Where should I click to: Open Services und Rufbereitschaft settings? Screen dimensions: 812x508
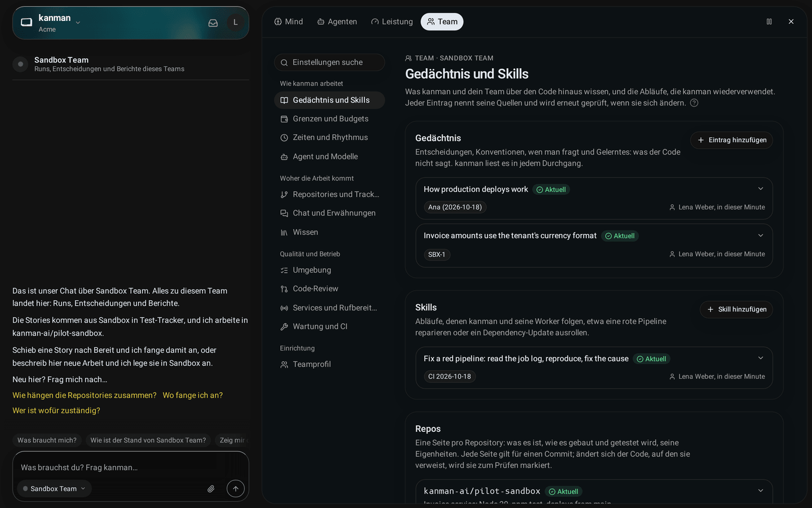(x=329, y=308)
